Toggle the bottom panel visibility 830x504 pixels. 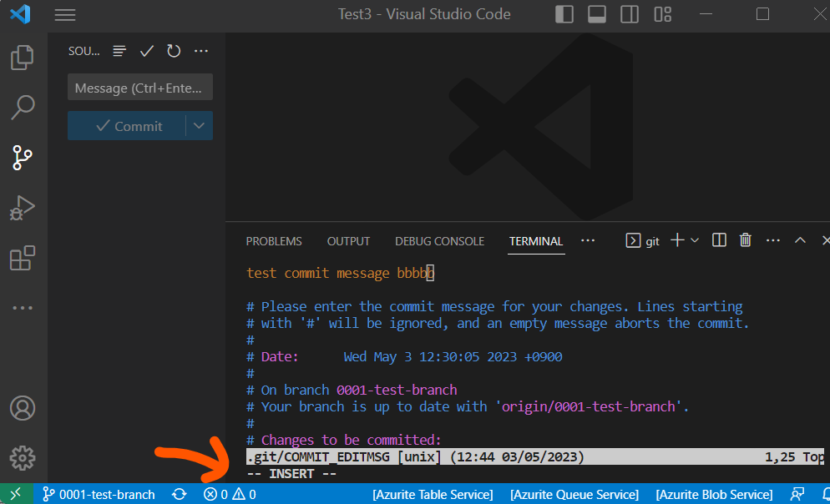[x=597, y=14]
